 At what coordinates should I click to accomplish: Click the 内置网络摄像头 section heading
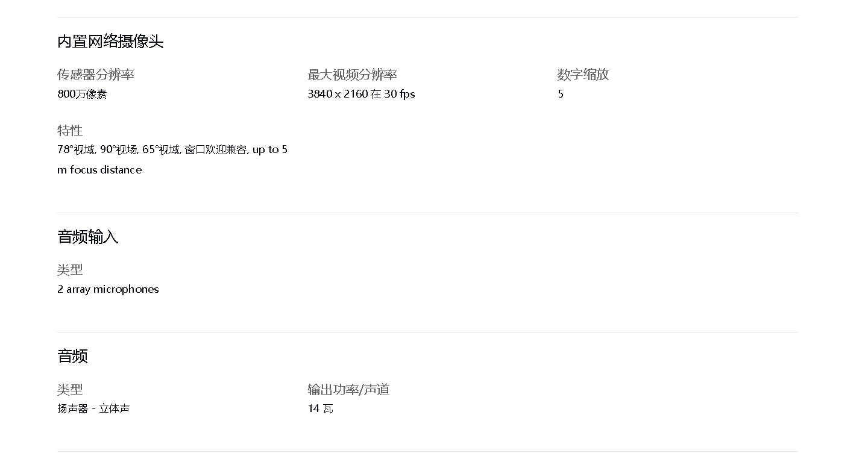click(110, 42)
